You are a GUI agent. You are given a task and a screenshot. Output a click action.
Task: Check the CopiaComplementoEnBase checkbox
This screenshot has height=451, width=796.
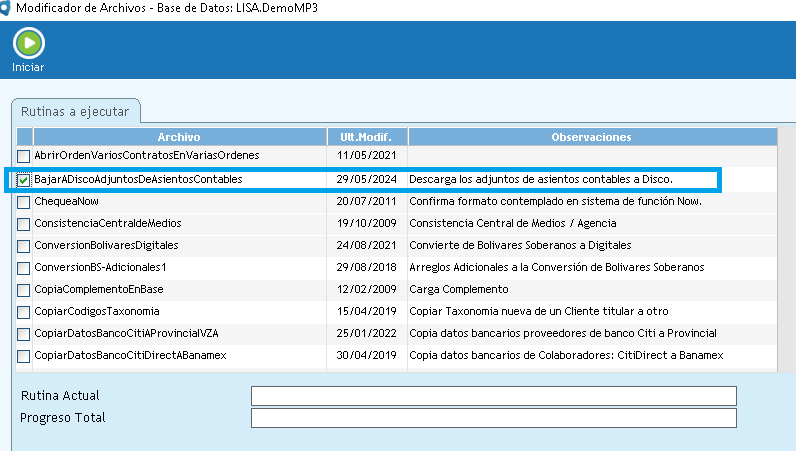pyautogui.click(x=24, y=290)
